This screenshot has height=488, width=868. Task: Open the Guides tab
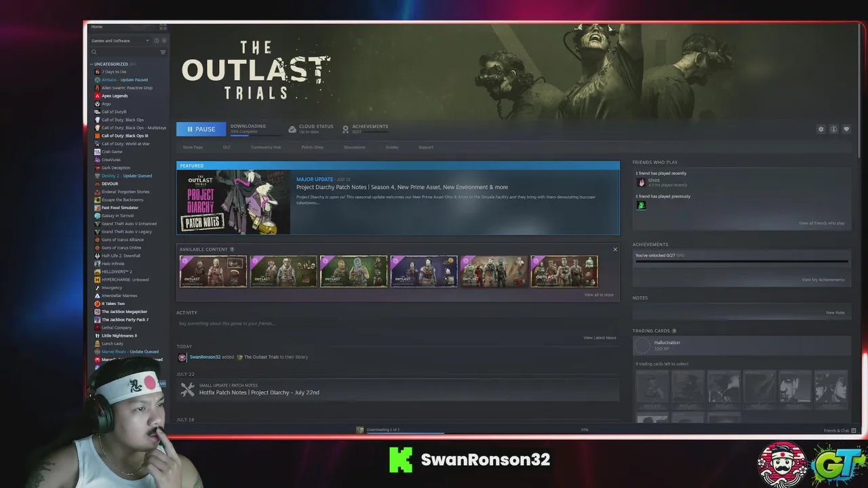click(x=392, y=147)
